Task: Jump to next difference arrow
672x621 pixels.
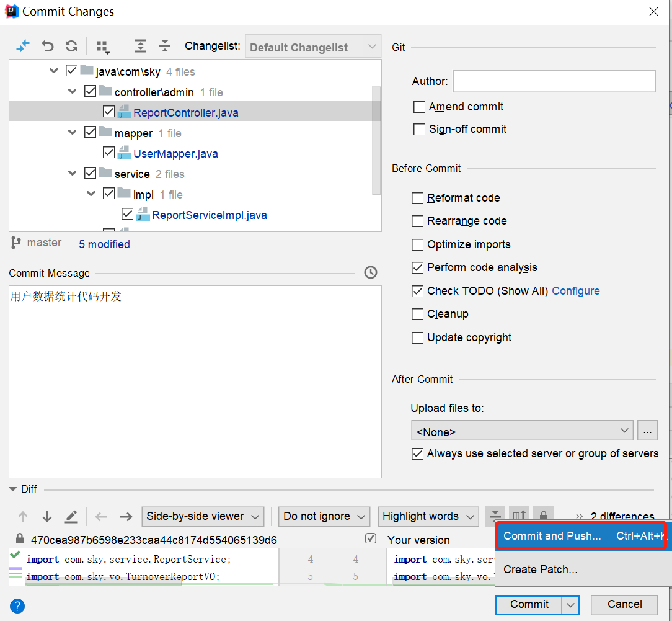Action: [47, 517]
